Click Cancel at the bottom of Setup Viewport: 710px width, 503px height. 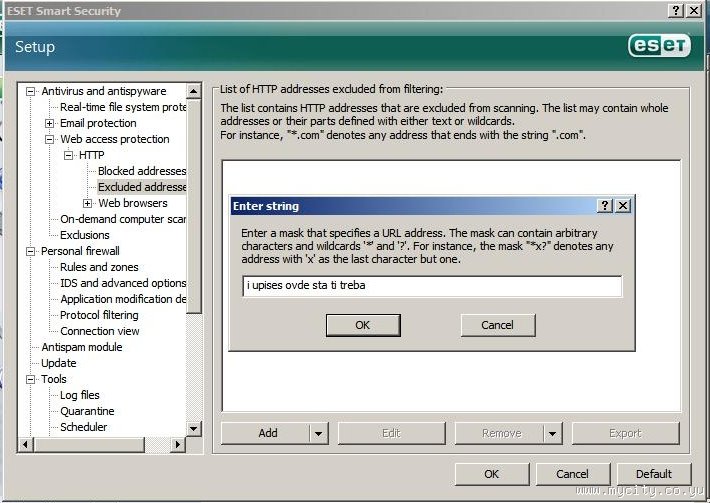572,474
